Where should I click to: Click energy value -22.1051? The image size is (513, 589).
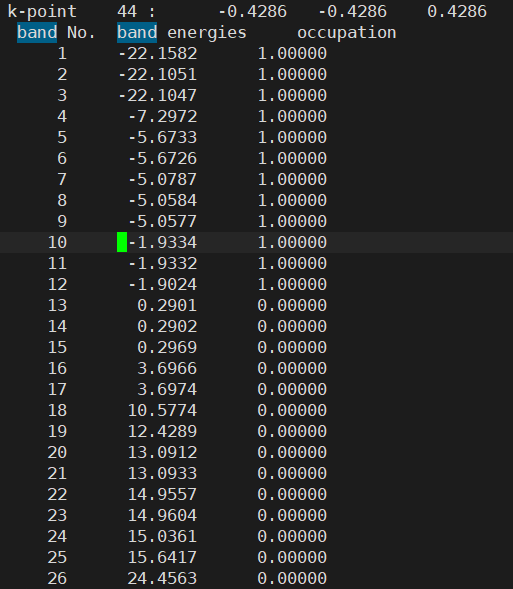click(157, 75)
